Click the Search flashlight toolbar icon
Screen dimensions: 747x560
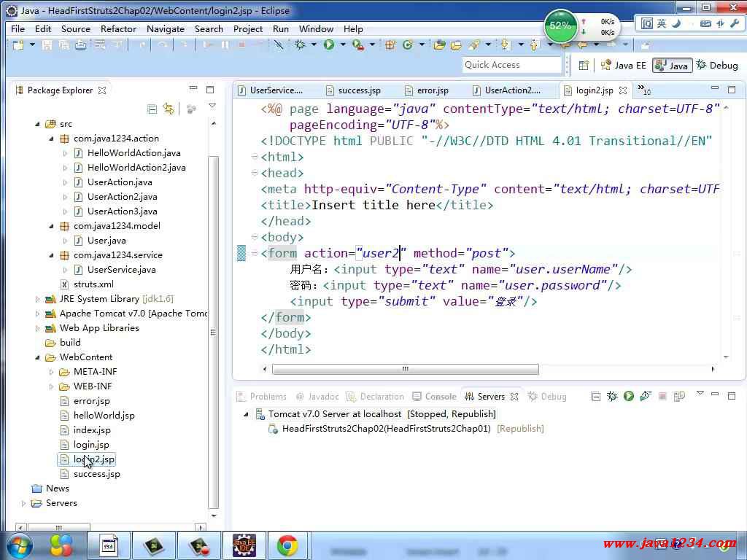pos(474,44)
